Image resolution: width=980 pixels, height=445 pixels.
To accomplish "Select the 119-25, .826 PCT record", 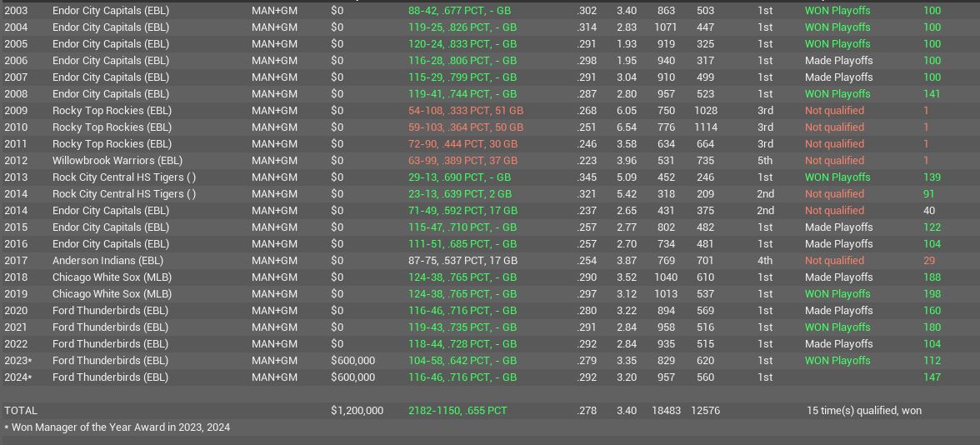I will point(462,27).
